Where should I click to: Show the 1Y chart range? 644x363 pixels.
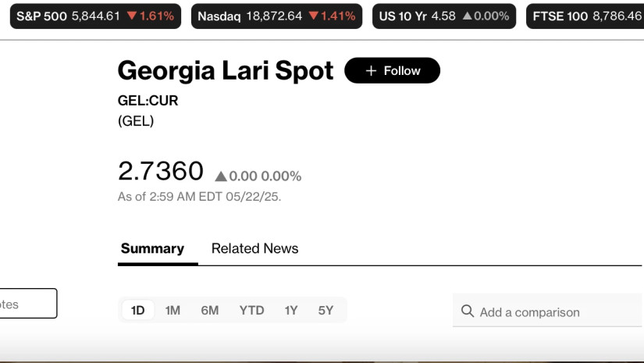(291, 310)
